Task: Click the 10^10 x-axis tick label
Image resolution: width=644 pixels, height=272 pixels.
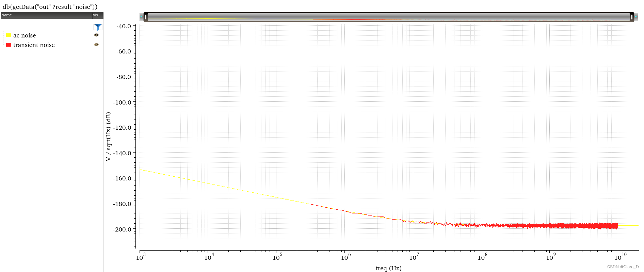Action: [x=620, y=257]
